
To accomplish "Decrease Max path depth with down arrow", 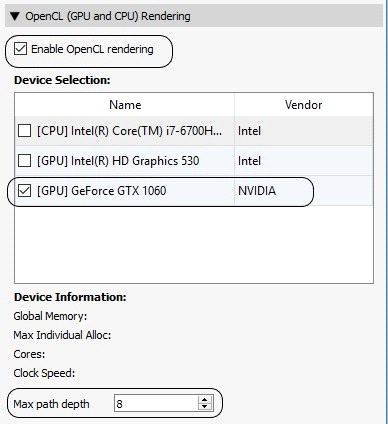I will click(x=205, y=407).
